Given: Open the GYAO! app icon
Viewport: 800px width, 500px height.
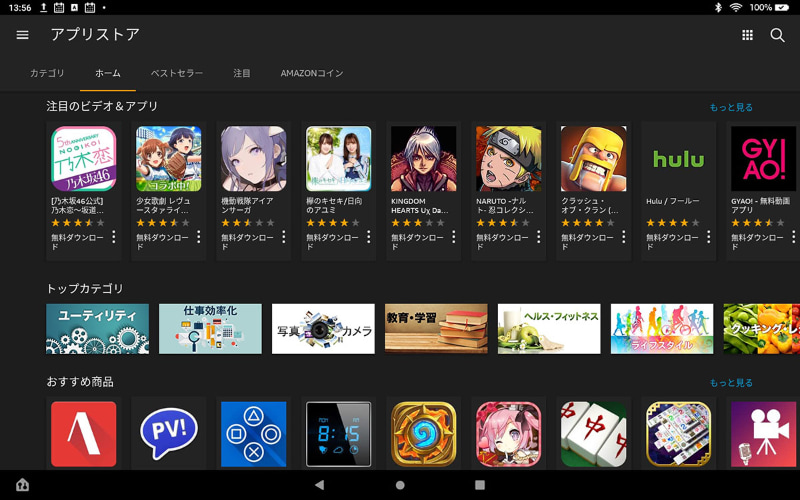Looking at the screenshot, I should pos(764,159).
